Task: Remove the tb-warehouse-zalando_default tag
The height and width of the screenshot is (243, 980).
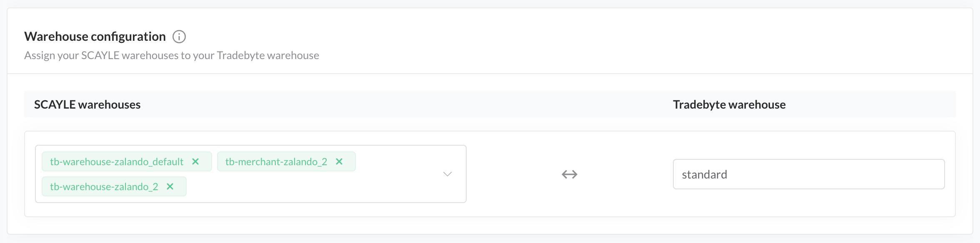Action: click(195, 161)
